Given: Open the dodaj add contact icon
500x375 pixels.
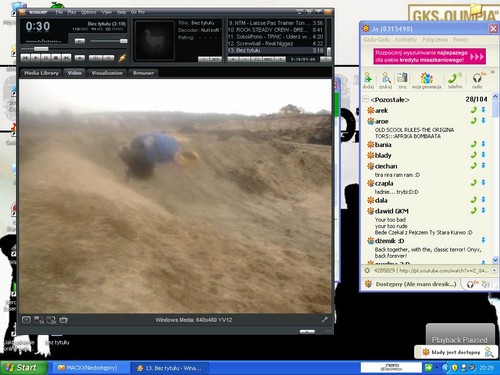Looking at the screenshot, I should (x=368, y=81).
